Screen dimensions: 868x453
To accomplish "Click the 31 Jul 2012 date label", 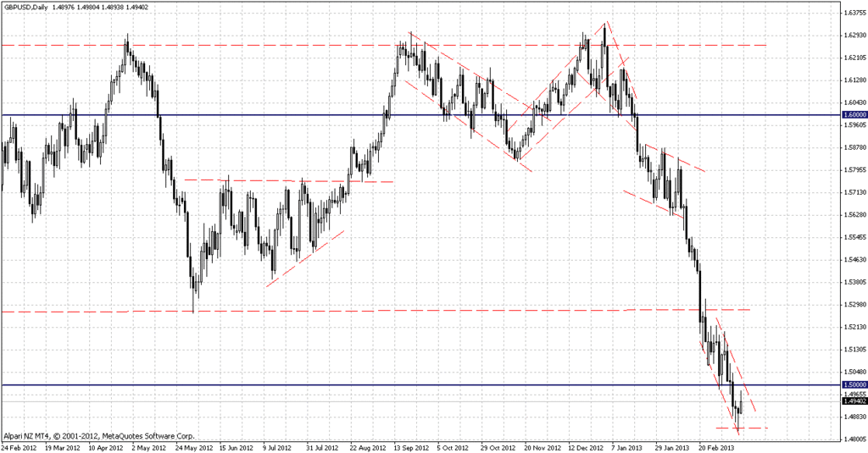I will 322,448.
